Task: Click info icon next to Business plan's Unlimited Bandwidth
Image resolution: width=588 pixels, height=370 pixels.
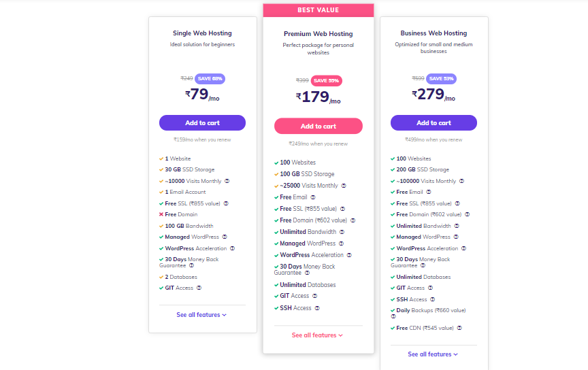Action: coord(457,226)
